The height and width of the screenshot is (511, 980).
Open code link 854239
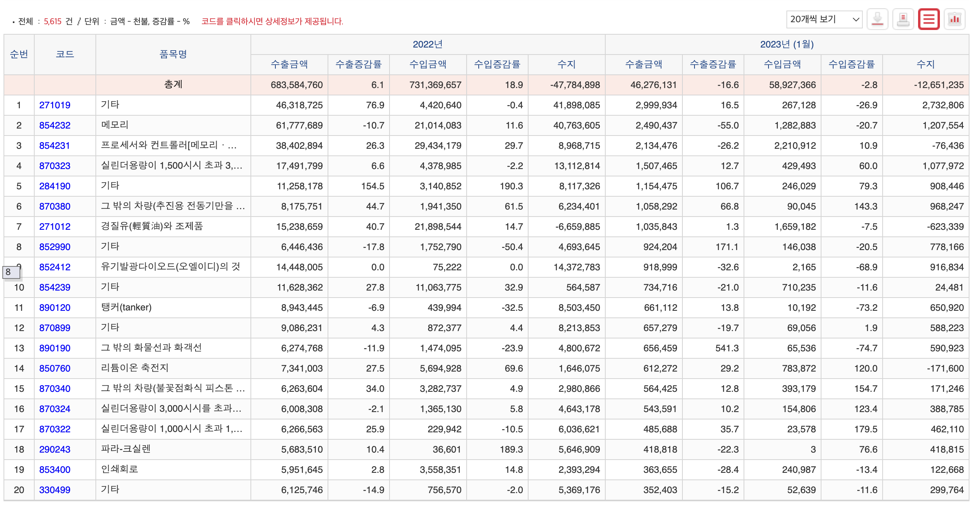coord(55,287)
